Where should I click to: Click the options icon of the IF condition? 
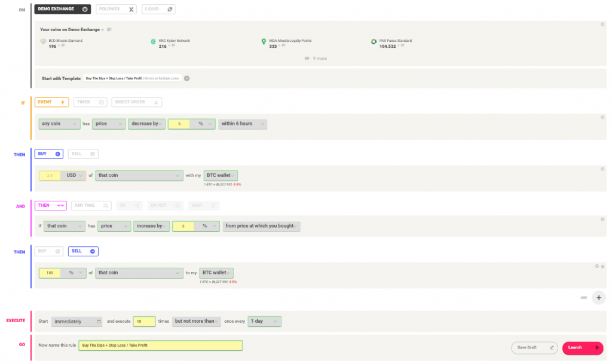point(602,117)
